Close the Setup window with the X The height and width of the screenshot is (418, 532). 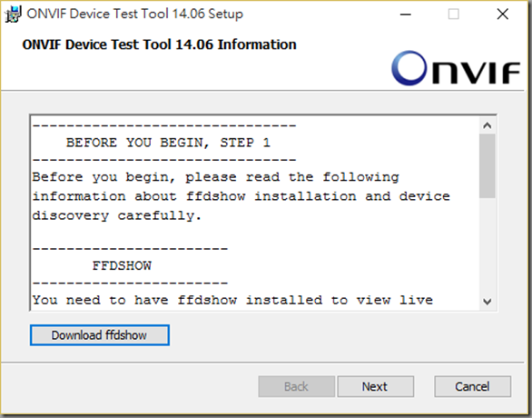(x=502, y=15)
